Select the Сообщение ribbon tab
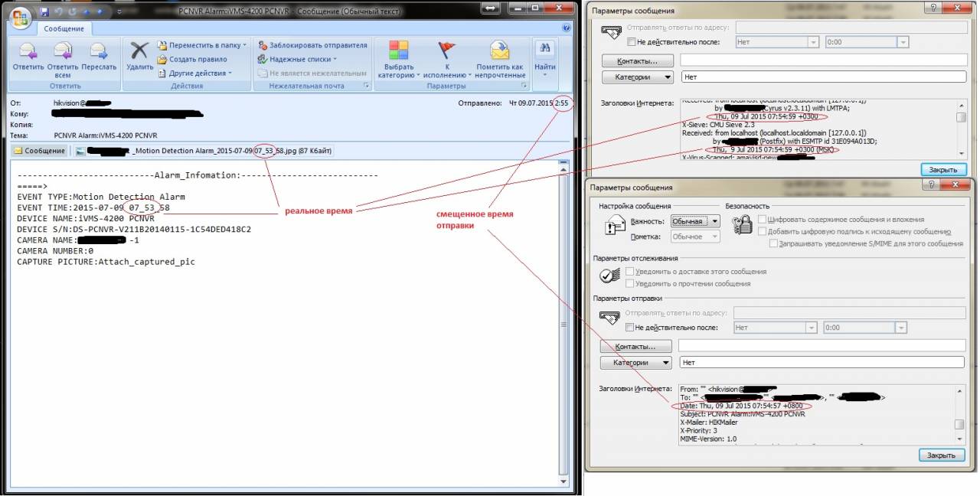This screenshot has height=496, width=980. tap(64, 28)
